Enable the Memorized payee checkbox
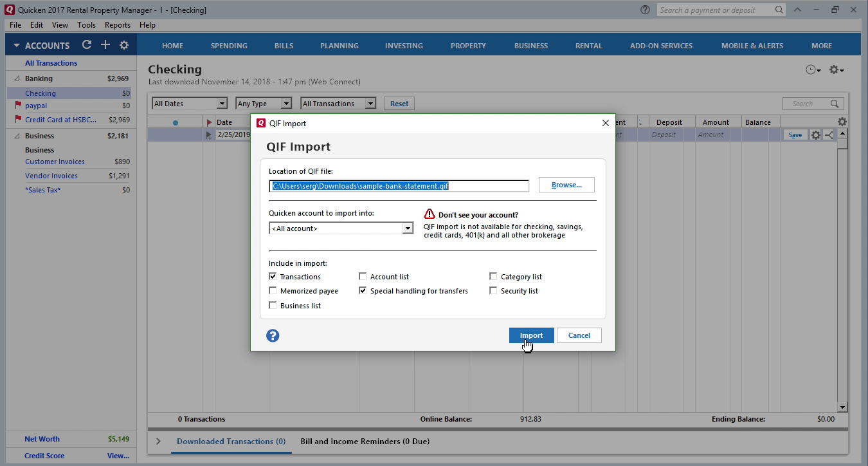868x466 pixels. pos(273,291)
